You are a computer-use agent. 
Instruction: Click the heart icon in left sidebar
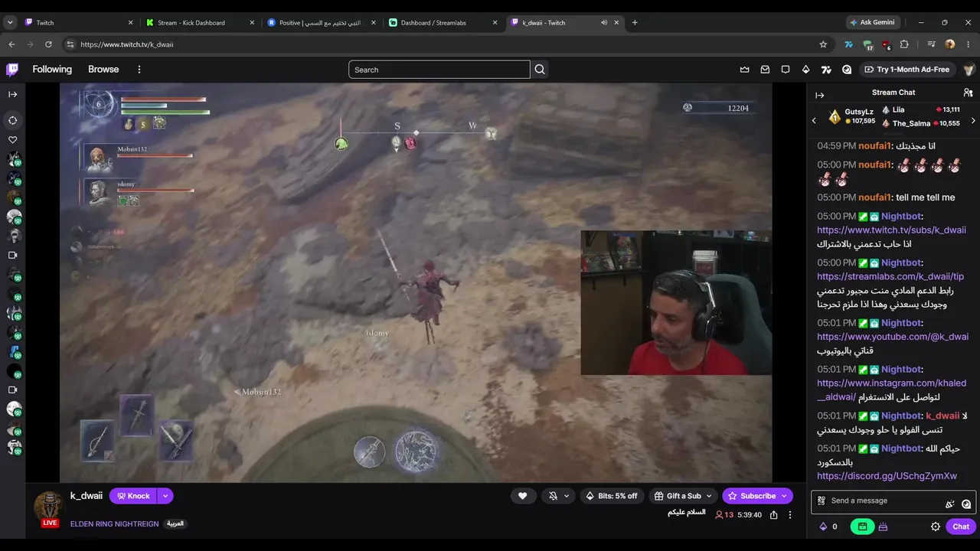13,140
